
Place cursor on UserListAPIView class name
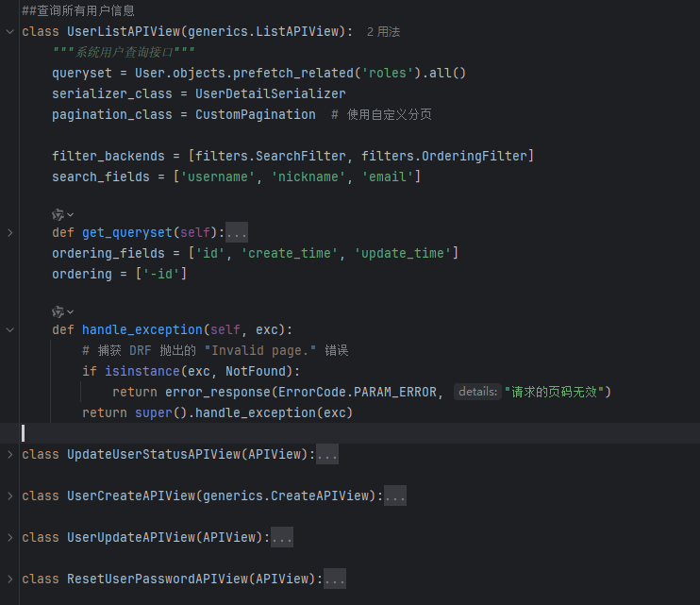(x=124, y=32)
